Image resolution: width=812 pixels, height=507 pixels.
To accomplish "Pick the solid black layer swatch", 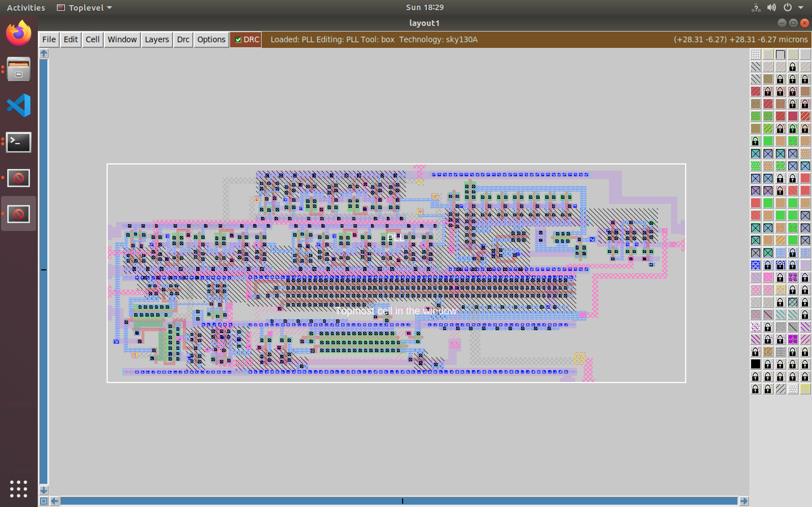I will 755,364.
